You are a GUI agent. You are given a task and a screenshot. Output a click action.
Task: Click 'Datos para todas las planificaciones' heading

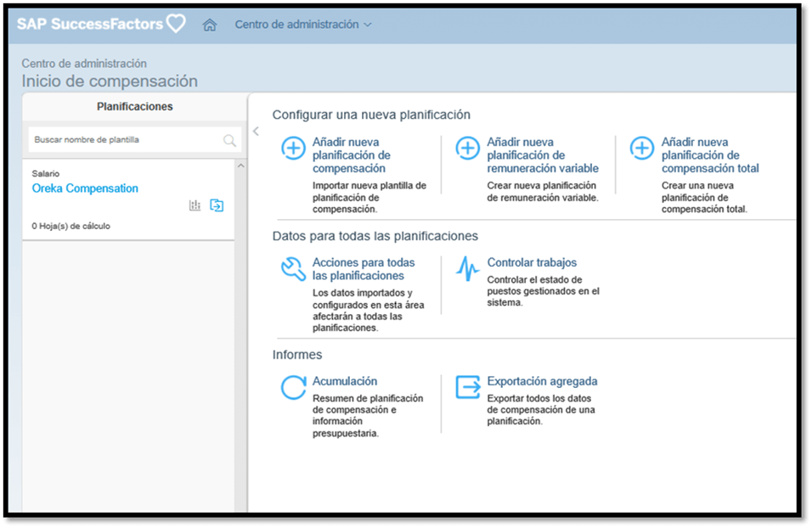pos(375,236)
